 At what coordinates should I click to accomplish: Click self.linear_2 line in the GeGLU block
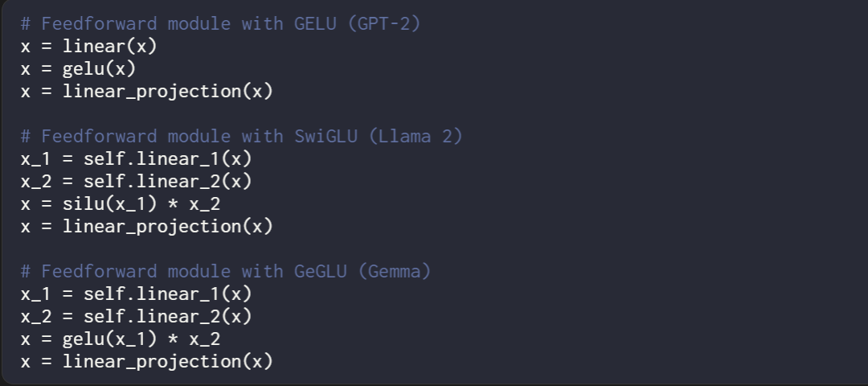137,317
